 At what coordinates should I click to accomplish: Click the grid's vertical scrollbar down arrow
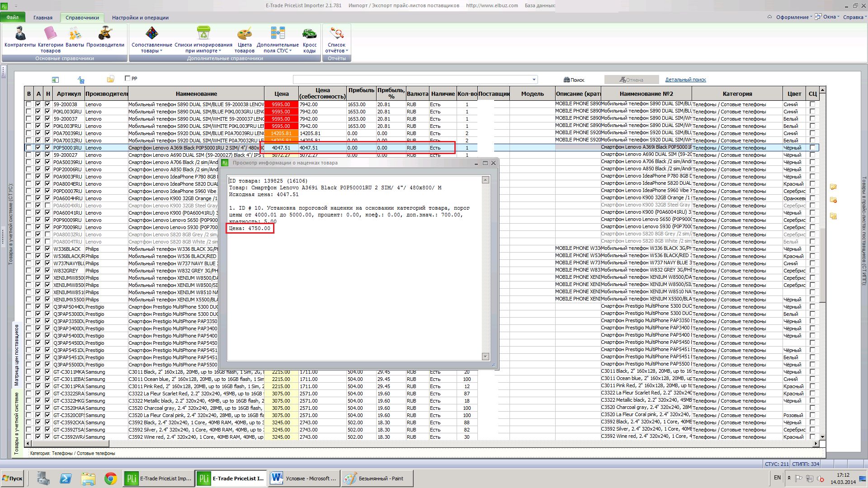point(822,437)
